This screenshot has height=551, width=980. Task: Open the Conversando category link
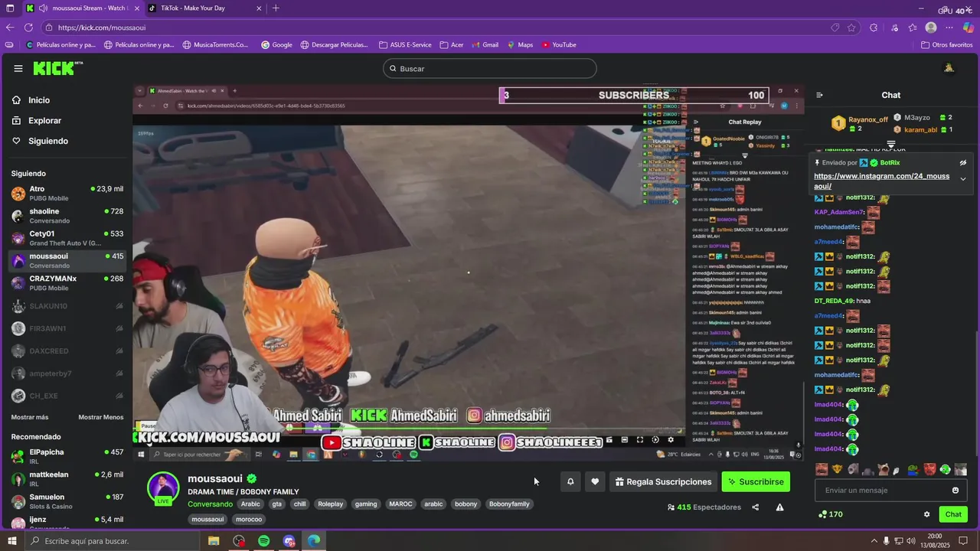pos(210,504)
